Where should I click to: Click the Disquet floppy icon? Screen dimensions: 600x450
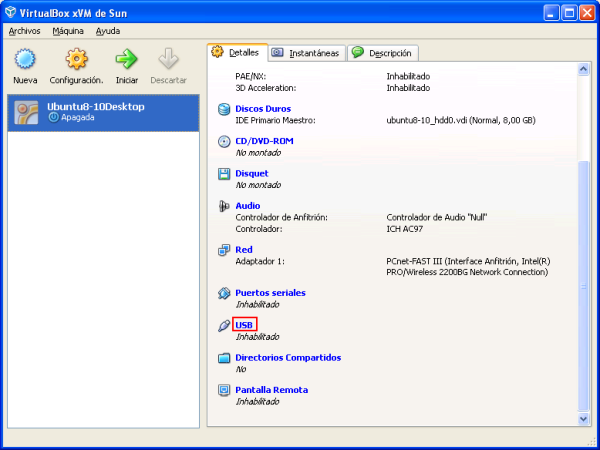coord(224,173)
